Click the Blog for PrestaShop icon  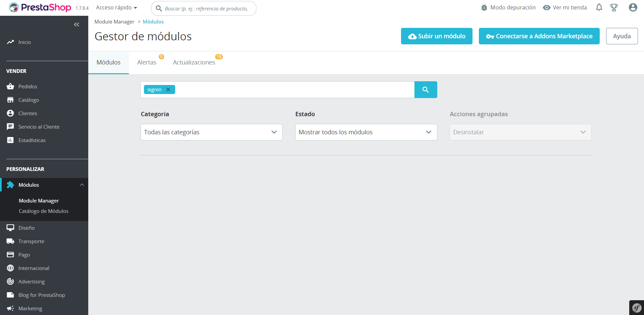coord(10,295)
